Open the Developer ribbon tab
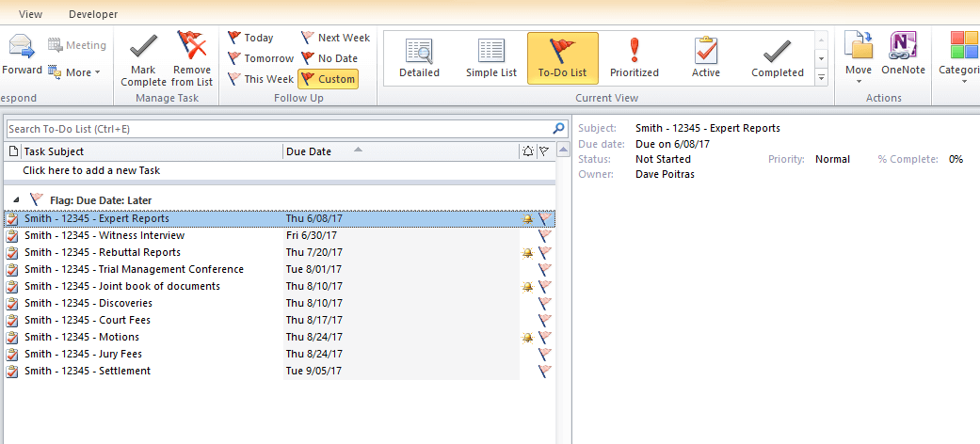This screenshot has height=444, width=980. coord(93,14)
